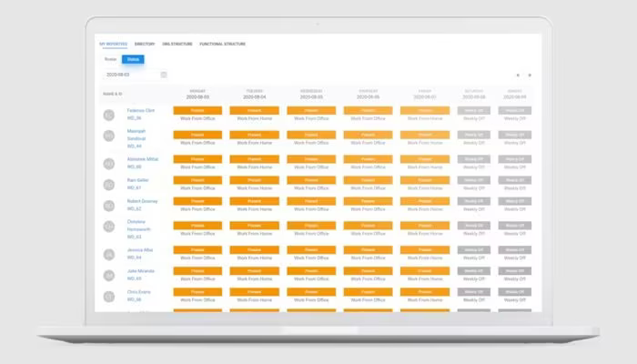Click avatar of employee WD_63 Hemsworth
This screenshot has width=637, height=364.
click(109, 227)
